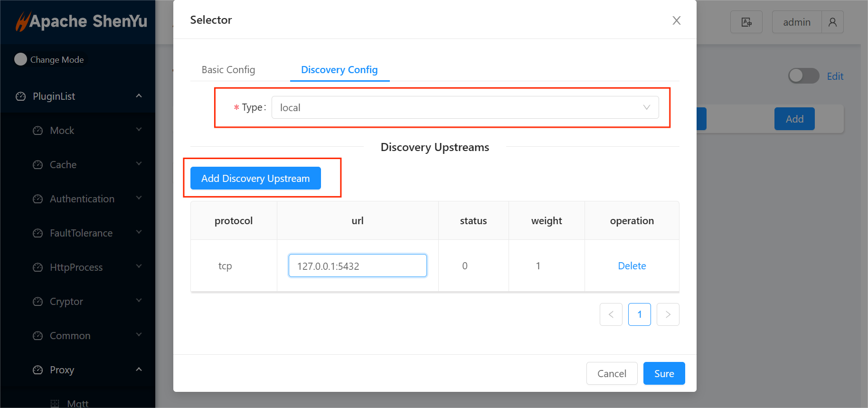Image resolution: width=868 pixels, height=408 pixels.
Task: Click the url input field with 127.0.0.1:5432
Action: click(357, 266)
